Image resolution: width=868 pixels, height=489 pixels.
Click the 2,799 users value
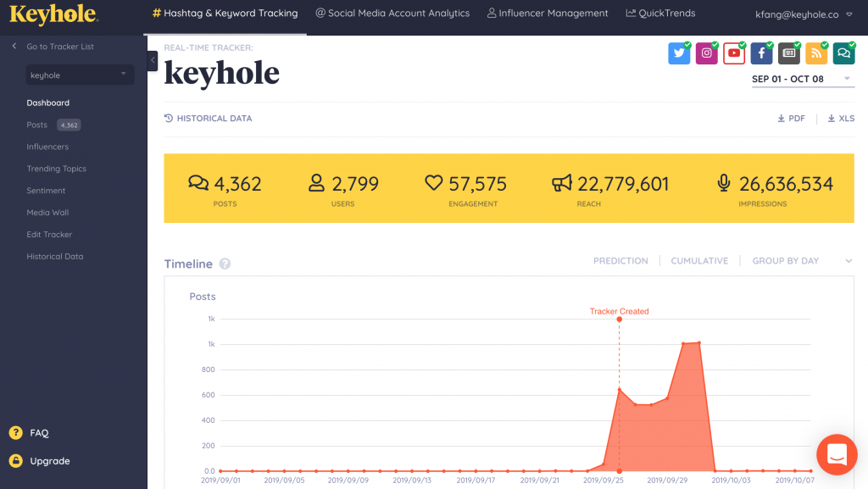pyautogui.click(x=355, y=184)
